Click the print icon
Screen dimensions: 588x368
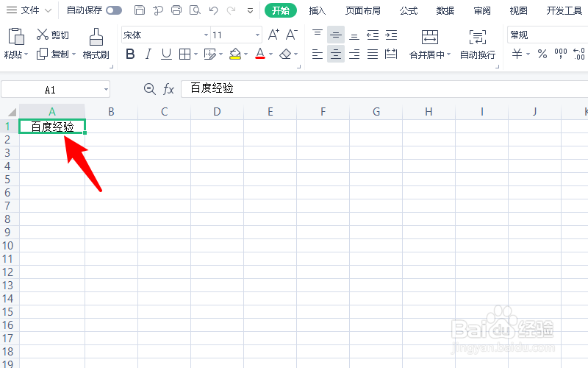176,10
